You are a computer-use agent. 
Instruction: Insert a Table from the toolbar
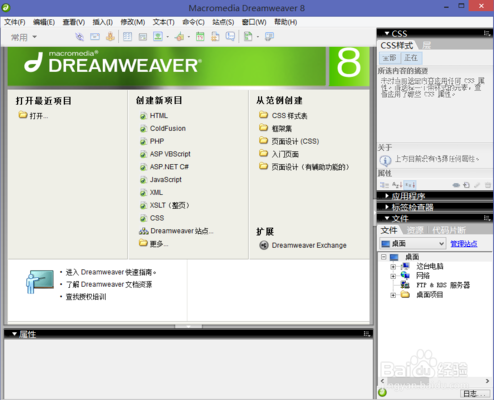pos(127,37)
